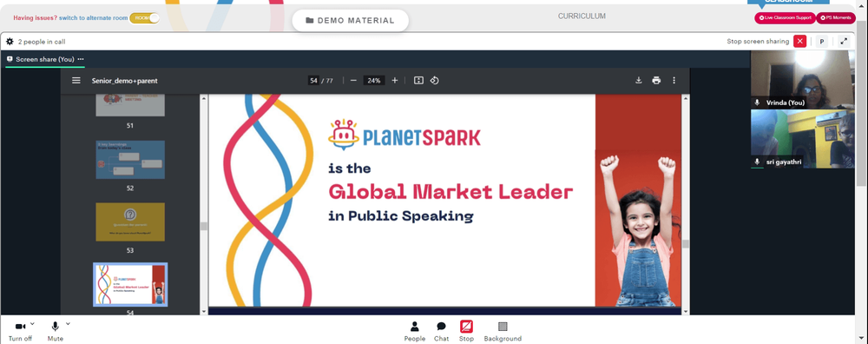Click the PDF page scroll-down arrow
This screenshot has height=344, width=868.
(x=687, y=311)
